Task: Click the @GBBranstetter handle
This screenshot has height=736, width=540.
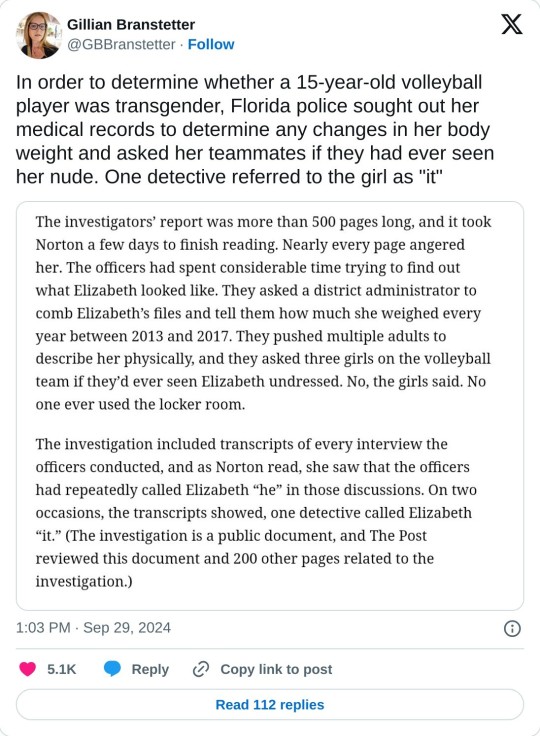Action: tap(121, 44)
